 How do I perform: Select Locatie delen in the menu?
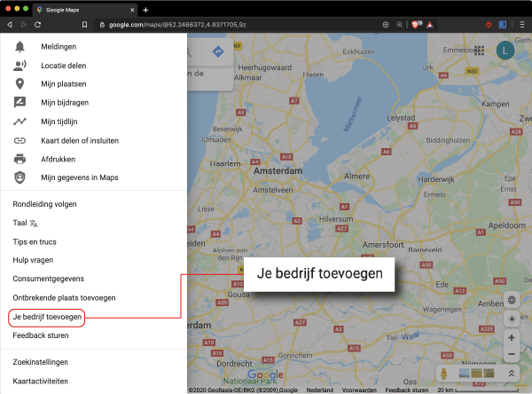(x=64, y=65)
